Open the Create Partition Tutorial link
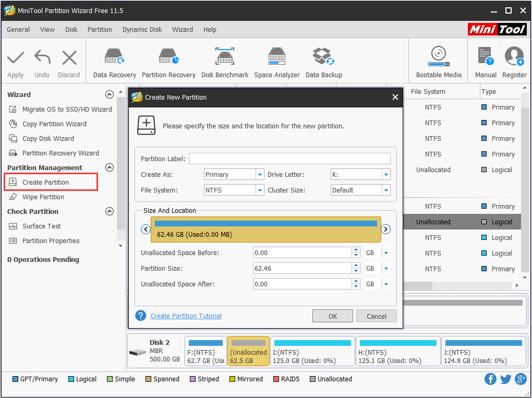Image resolution: width=532 pixels, height=398 pixels. click(186, 316)
